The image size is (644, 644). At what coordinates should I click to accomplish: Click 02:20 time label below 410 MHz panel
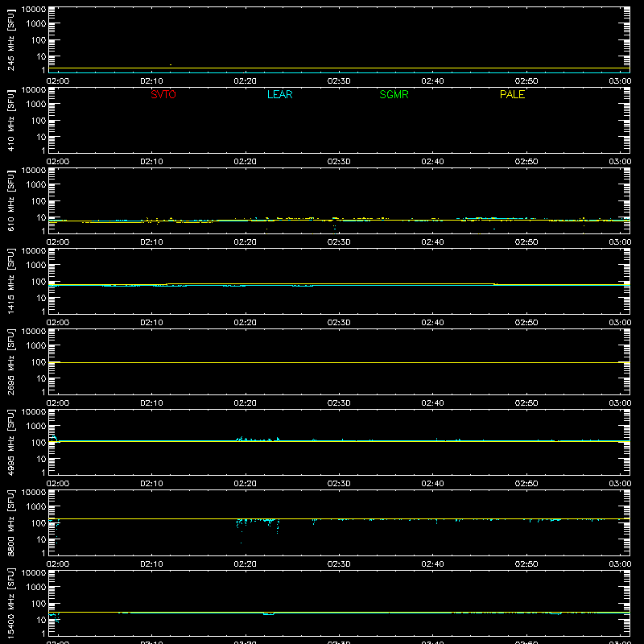(x=246, y=162)
